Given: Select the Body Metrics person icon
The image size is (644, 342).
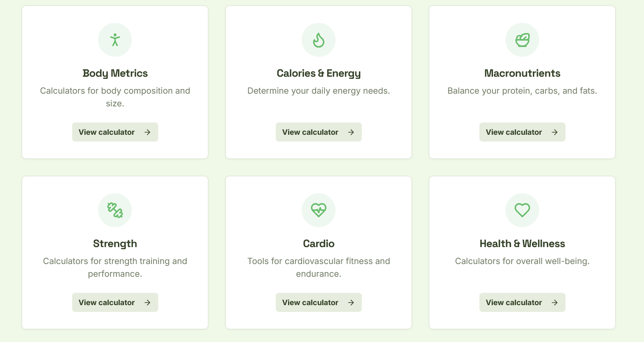Looking at the screenshot, I should (x=115, y=39).
